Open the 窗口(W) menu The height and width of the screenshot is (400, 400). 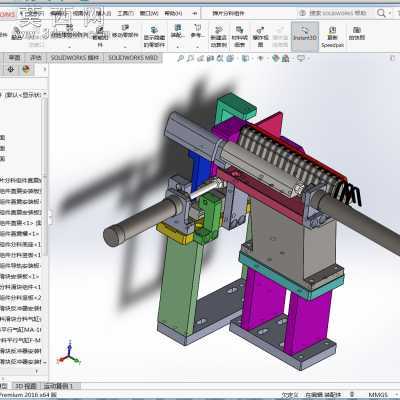(x=149, y=13)
